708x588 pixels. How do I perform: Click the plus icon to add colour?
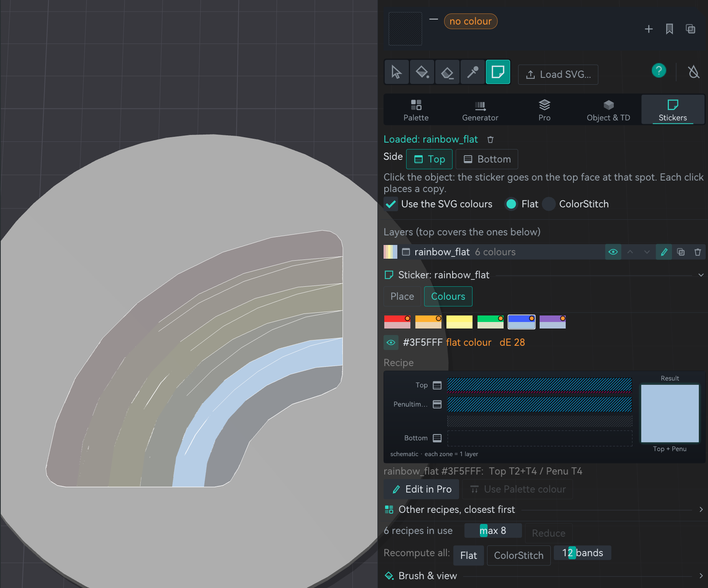(649, 29)
